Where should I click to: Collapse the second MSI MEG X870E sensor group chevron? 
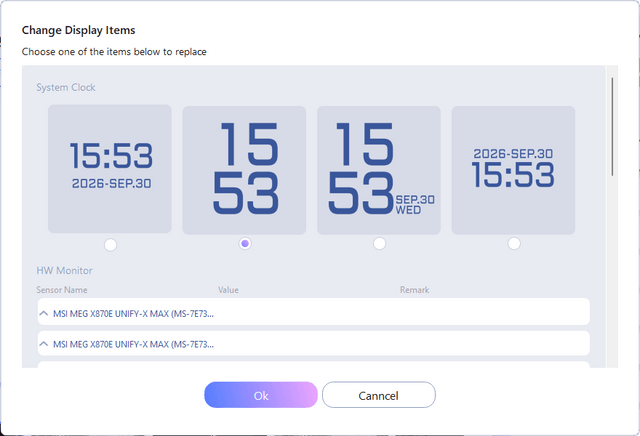(44, 344)
